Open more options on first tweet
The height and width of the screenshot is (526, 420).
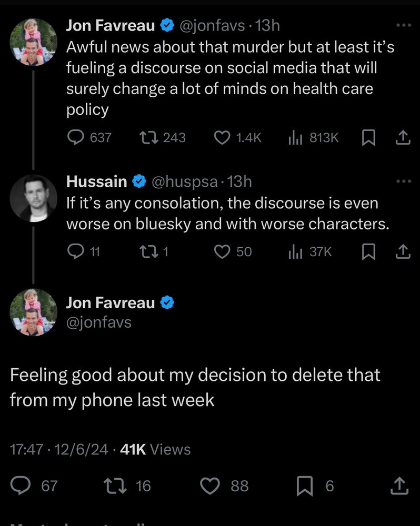click(403, 25)
